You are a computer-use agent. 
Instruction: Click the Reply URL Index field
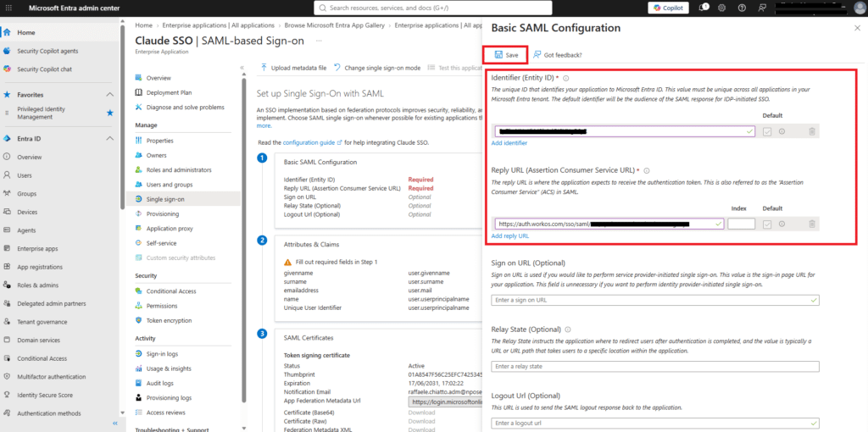741,224
